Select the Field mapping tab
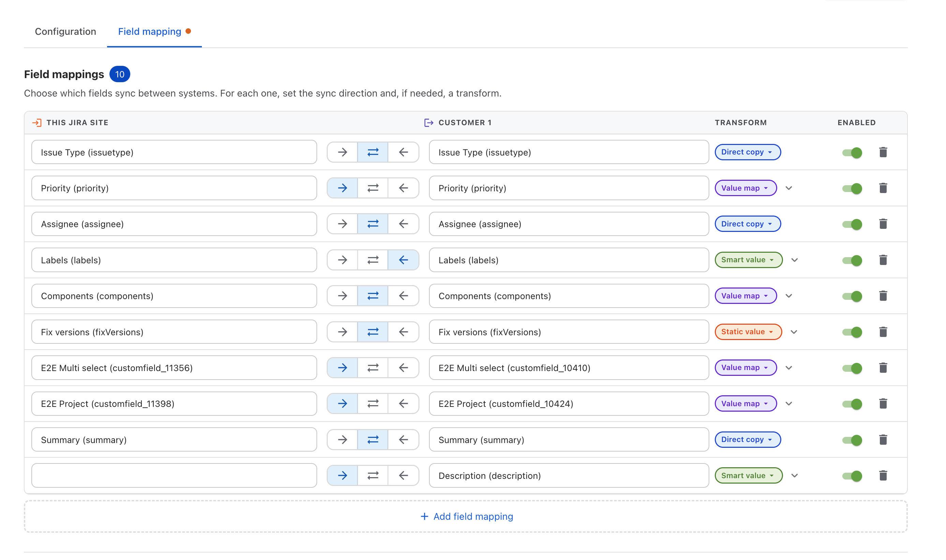The height and width of the screenshot is (560, 946). tap(150, 31)
